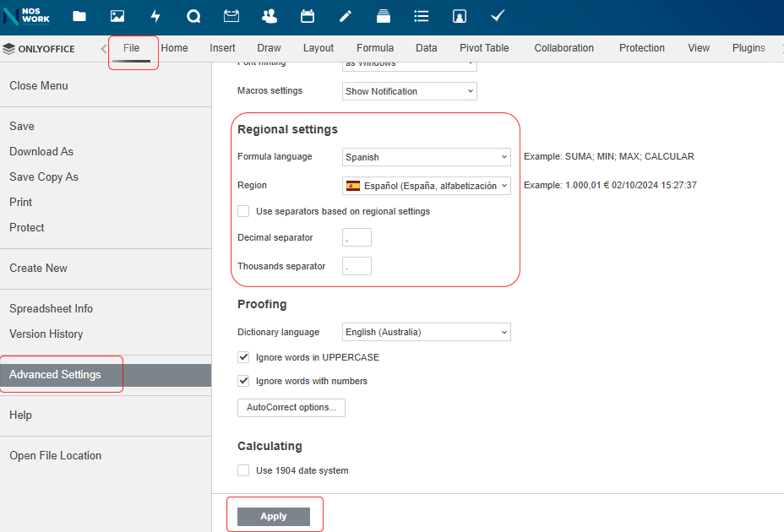The height and width of the screenshot is (532, 784).
Task: Switch to the Layout tab
Action: (x=318, y=48)
